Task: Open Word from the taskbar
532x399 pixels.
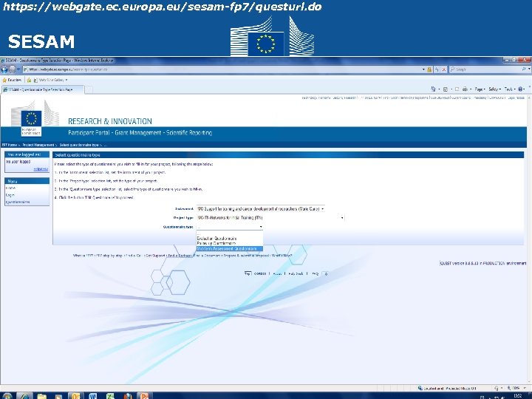Action: [x=93, y=396]
